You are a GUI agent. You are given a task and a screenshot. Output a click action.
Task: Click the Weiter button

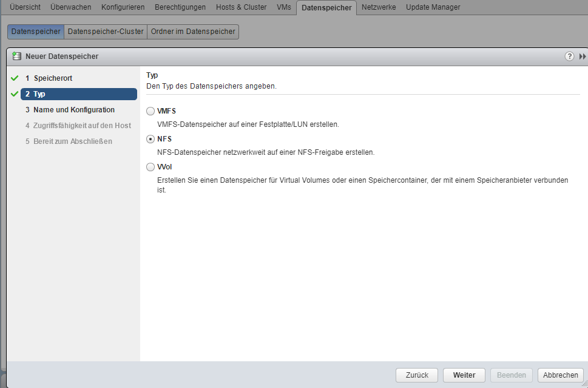click(464, 375)
